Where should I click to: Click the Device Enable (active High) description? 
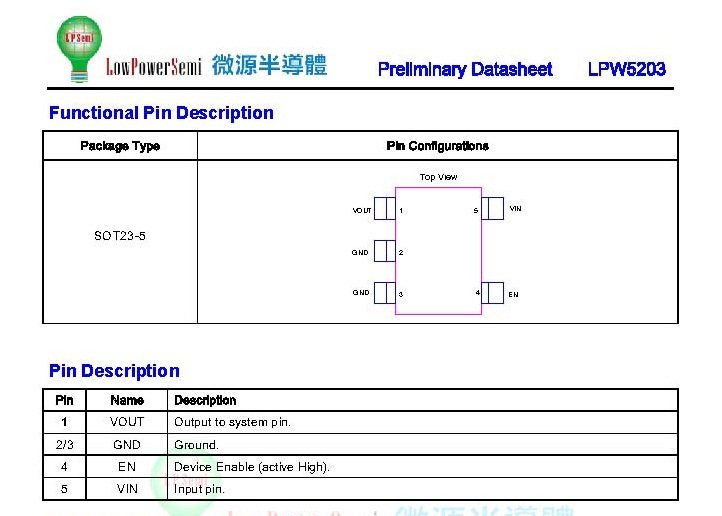coord(251,467)
